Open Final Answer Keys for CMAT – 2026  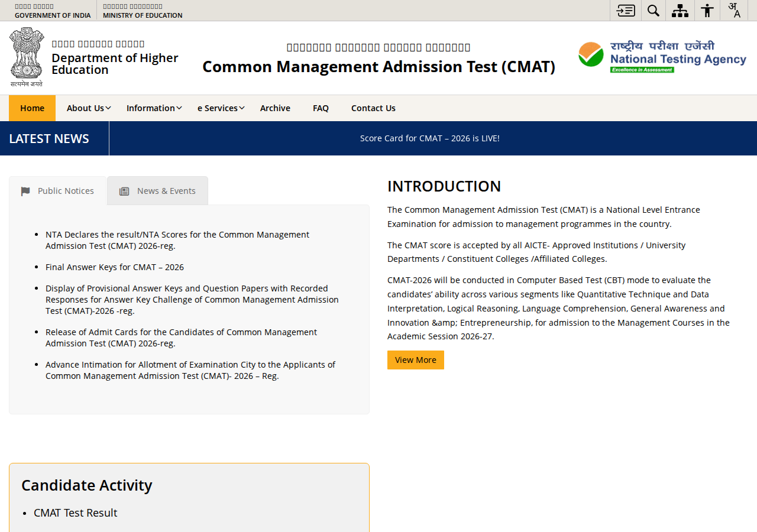click(x=115, y=267)
